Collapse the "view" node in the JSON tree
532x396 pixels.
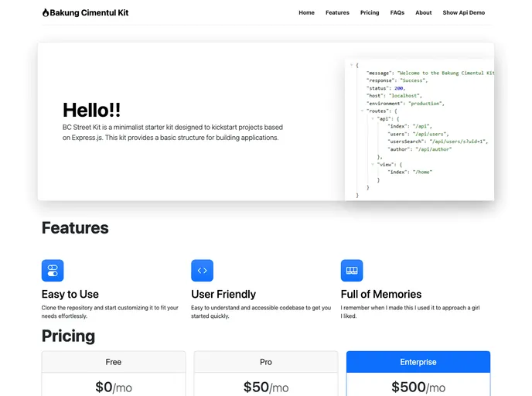click(x=372, y=164)
